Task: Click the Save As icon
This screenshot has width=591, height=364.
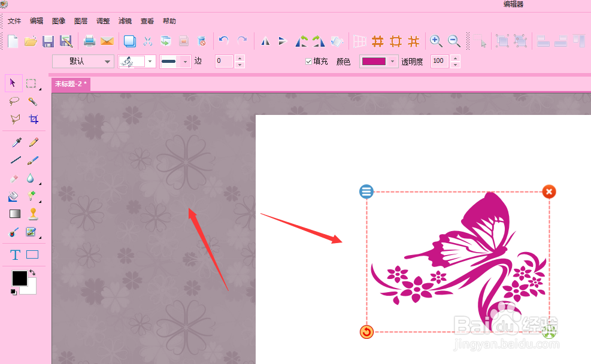Action: pyautogui.click(x=66, y=41)
